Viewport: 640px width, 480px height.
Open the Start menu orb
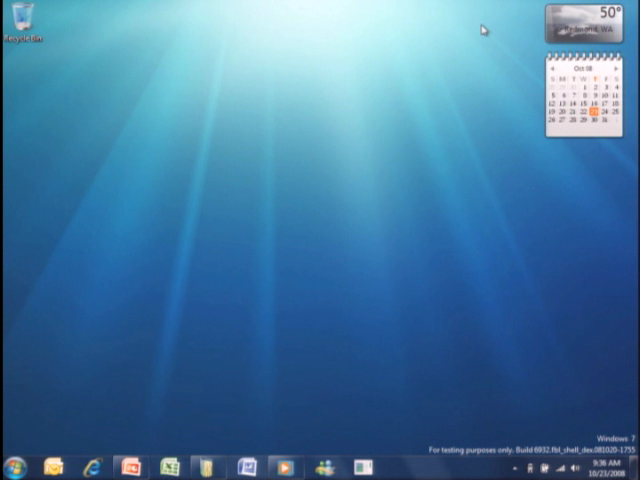click(x=15, y=467)
